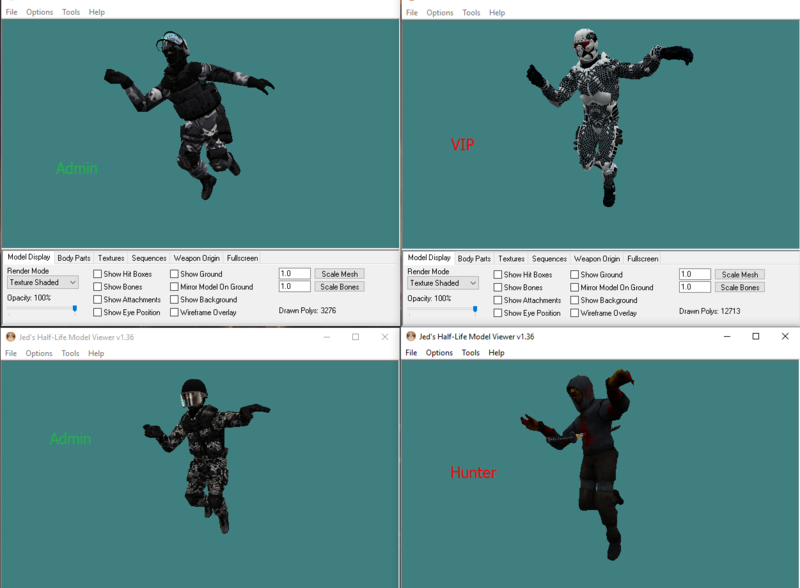This screenshot has width=800, height=588.
Task: Enable Show Hit Boxes in the VIP model window
Action: tap(498, 275)
